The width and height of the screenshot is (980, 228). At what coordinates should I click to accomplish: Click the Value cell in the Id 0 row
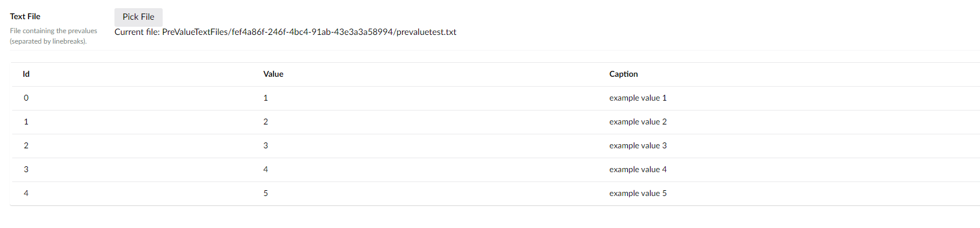265,98
